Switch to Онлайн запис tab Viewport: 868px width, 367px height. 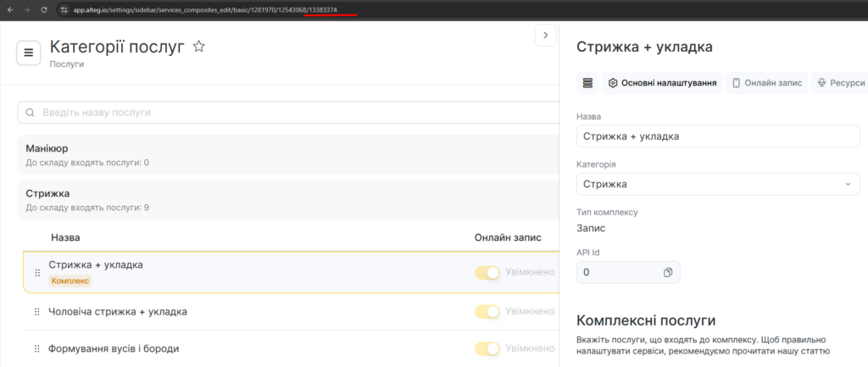pyautogui.click(x=766, y=83)
